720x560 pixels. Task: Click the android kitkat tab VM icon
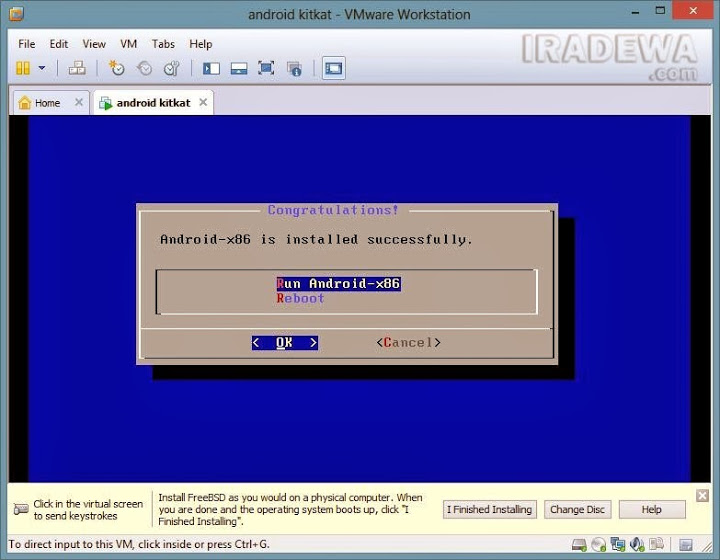coord(106,103)
